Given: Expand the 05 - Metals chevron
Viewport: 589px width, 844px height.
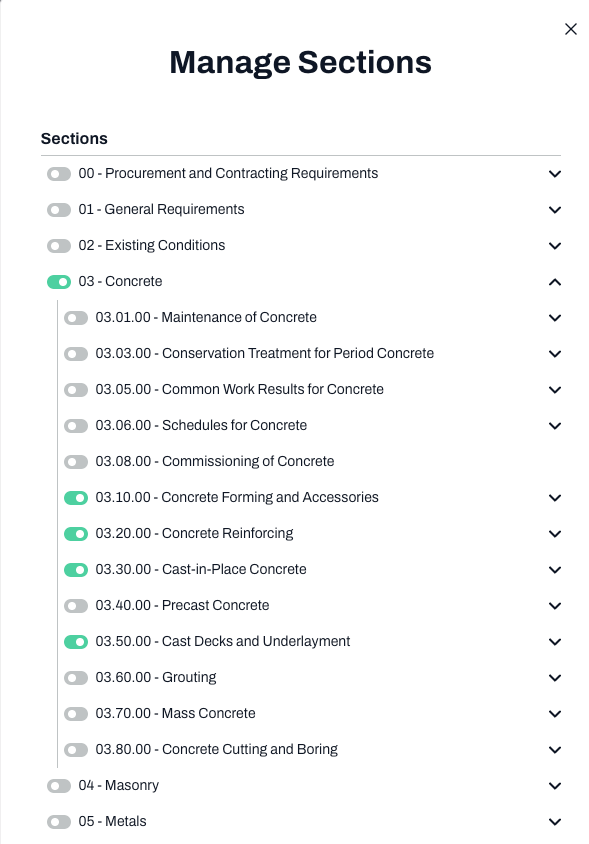Looking at the screenshot, I should pyautogui.click(x=555, y=822).
